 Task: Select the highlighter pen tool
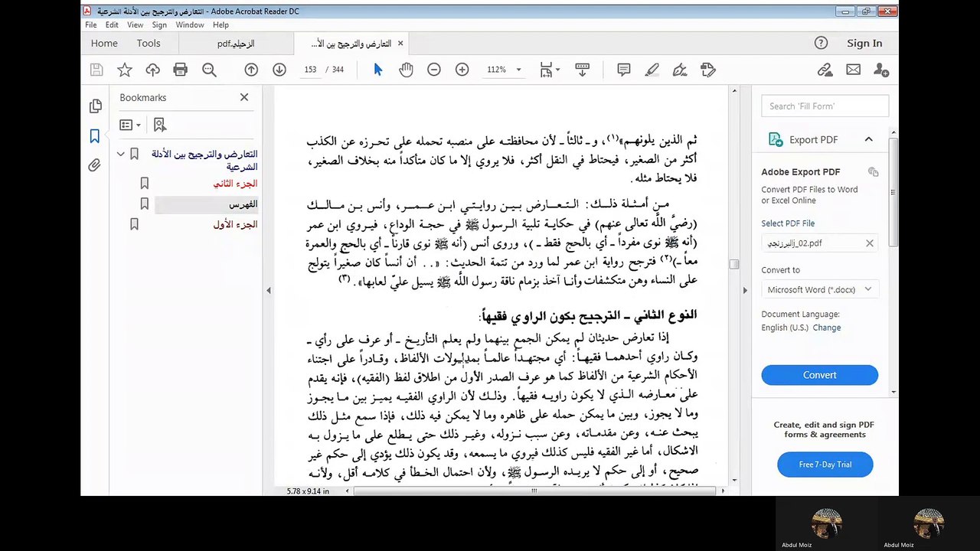[x=652, y=70]
